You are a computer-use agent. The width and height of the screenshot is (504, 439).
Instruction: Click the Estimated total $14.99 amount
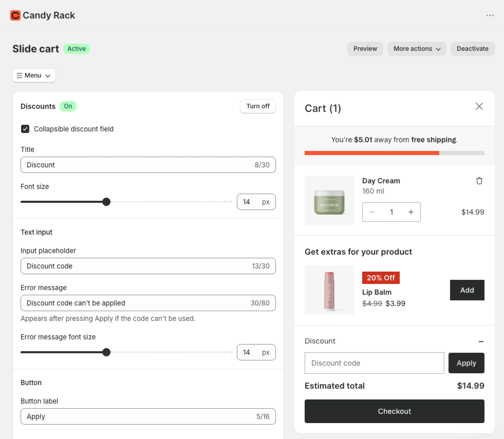[x=470, y=386]
